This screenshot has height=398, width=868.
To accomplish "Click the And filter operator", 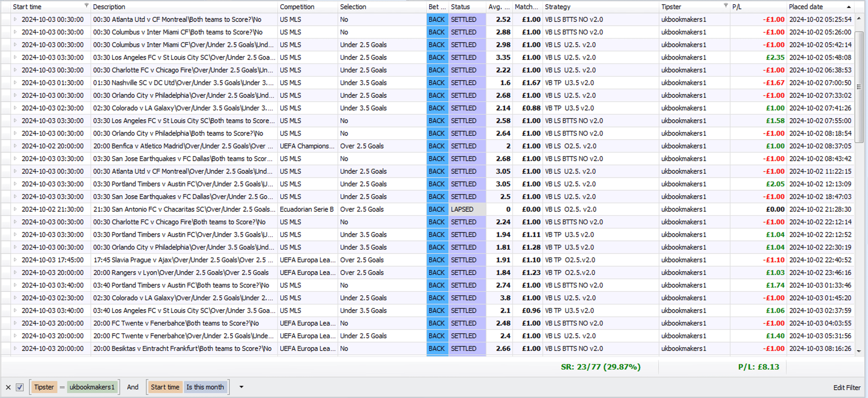I will (x=132, y=387).
